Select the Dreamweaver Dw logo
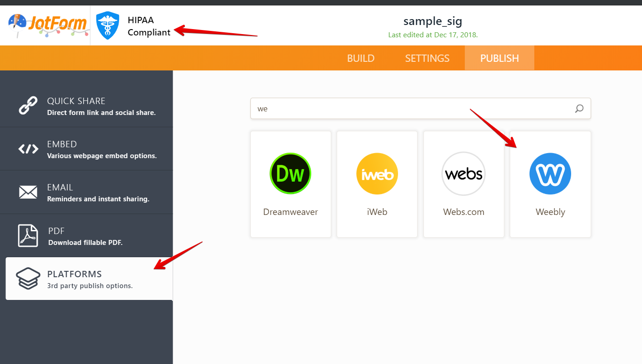 pyautogui.click(x=290, y=174)
